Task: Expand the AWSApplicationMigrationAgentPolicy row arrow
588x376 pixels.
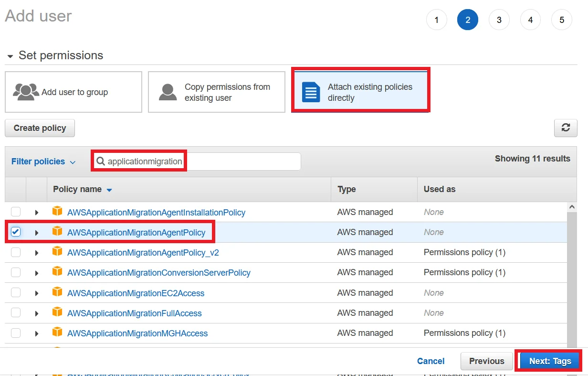Action: click(x=37, y=233)
